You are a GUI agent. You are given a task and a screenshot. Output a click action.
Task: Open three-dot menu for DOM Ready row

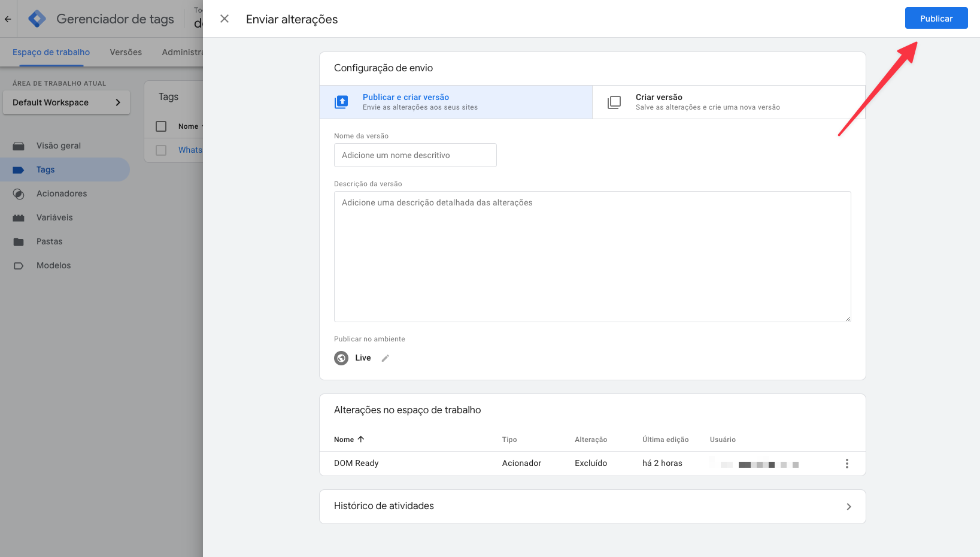[846, 464]
